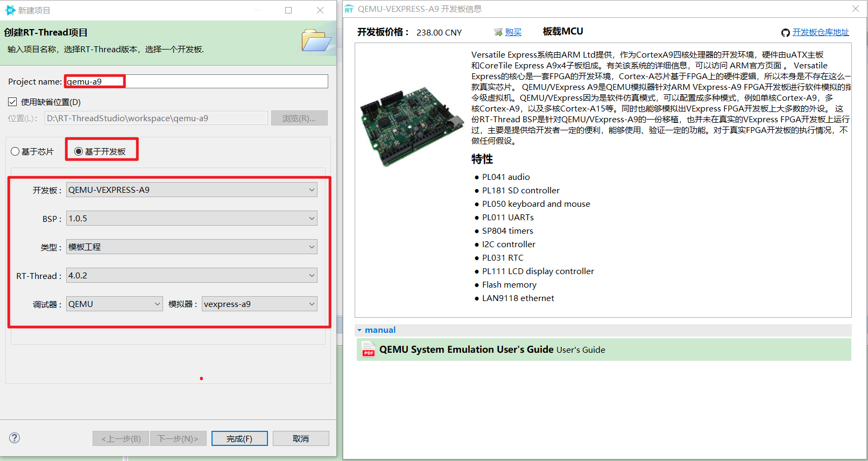Click the shopping cart icon beside purchase link

(x=498, y=32)
